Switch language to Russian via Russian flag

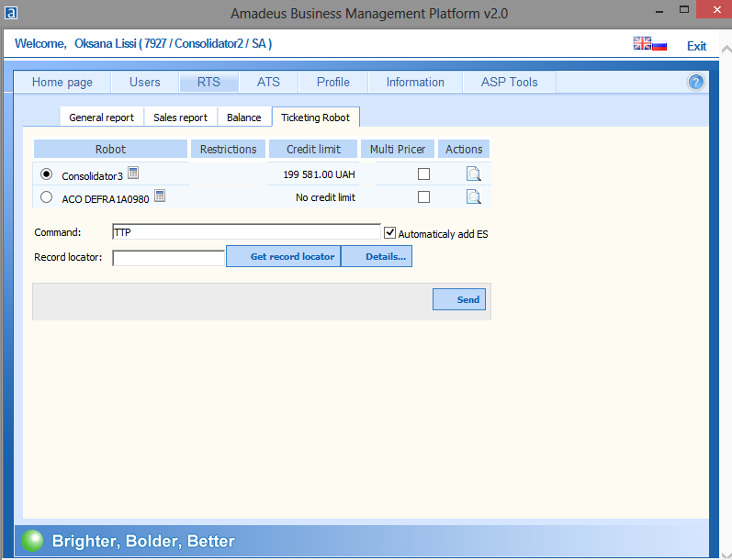coord(659,45)
